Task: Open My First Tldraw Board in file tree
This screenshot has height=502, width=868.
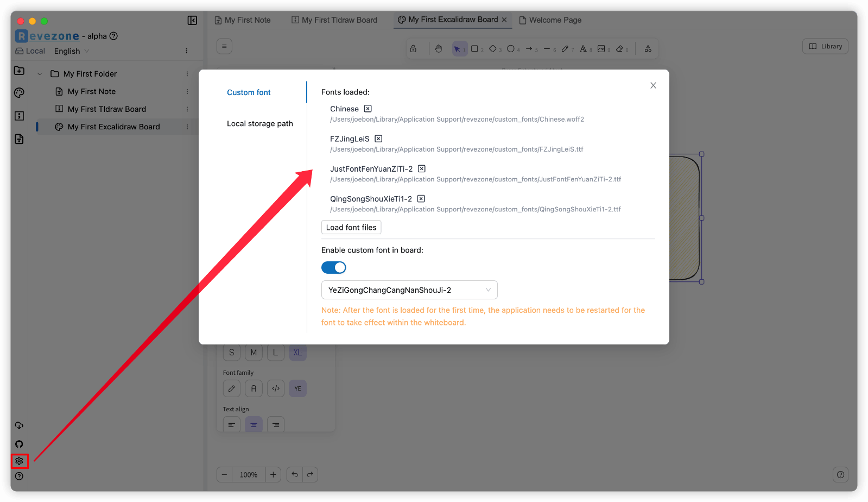Action: [x=106, y=109]
